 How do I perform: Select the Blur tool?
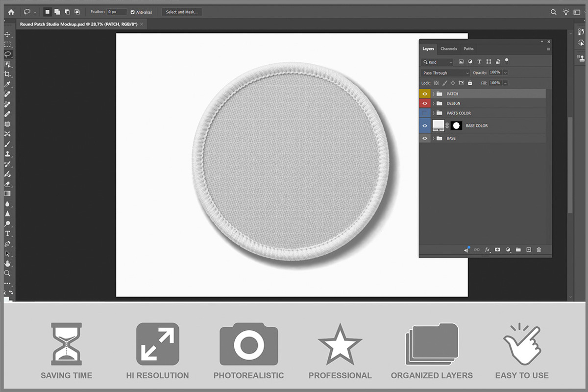(7, 204)
